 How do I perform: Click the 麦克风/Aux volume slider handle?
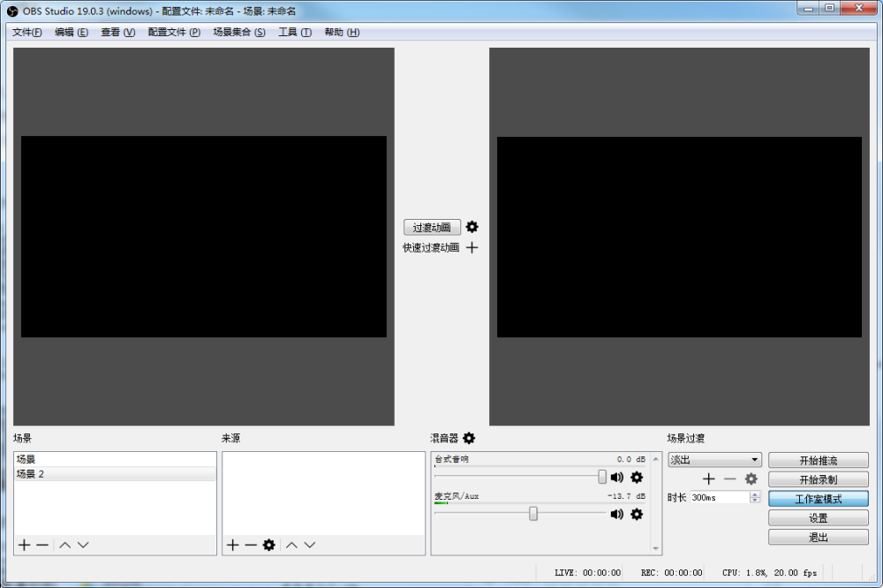[533, 514]
